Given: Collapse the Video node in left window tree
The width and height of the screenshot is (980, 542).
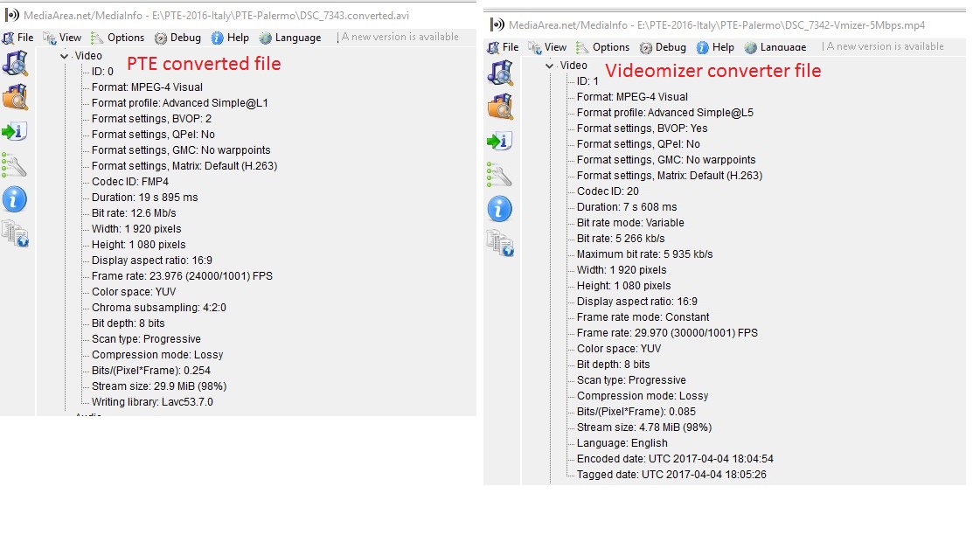Looking at the screenshot, I should (65, 56).
